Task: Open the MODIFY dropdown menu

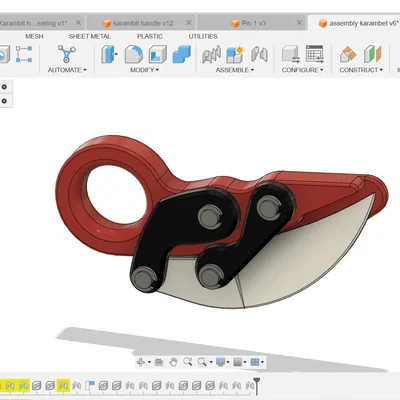Action: (144, 70)
